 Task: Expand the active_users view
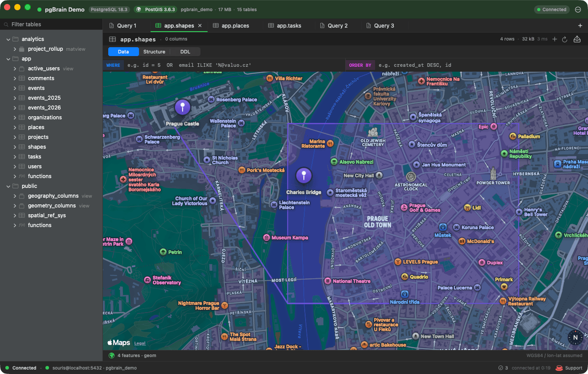click(15, 69)
